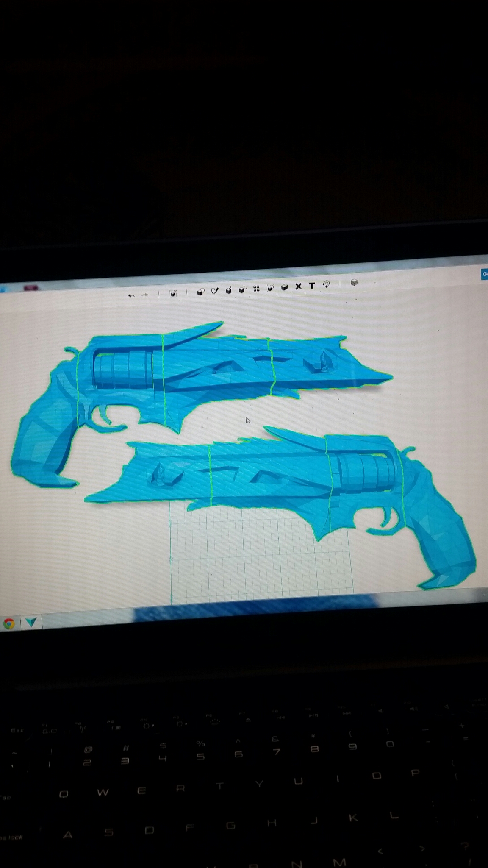The image size is (488, 868).
Task: Select the Text tool
Action: tap(312, 286)
